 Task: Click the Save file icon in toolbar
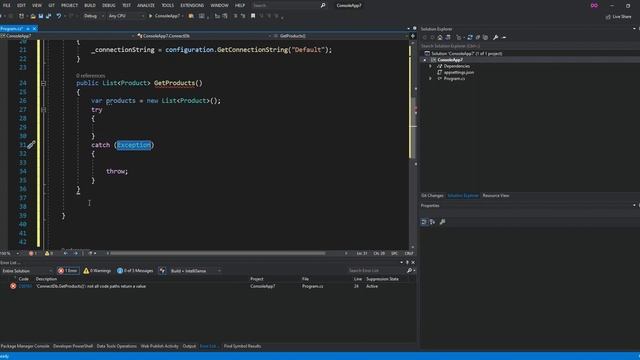[40, 16]
